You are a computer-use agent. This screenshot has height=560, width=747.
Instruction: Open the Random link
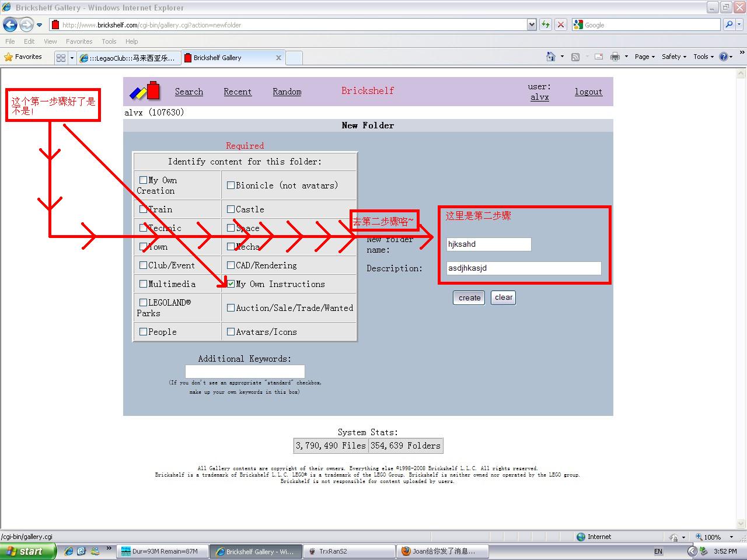pyautogui.click(x=287, y=92)
